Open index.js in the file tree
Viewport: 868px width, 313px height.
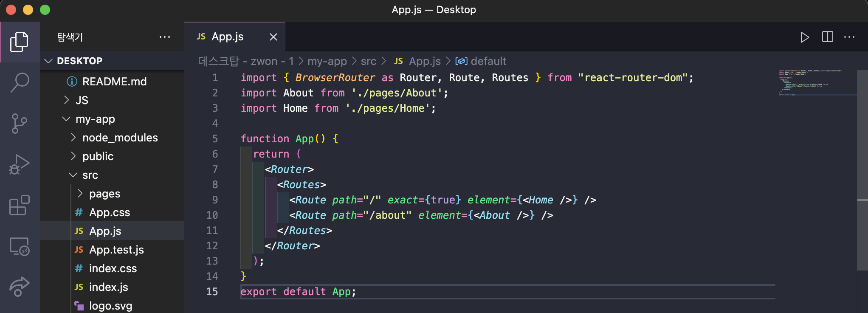coord(108,287)
